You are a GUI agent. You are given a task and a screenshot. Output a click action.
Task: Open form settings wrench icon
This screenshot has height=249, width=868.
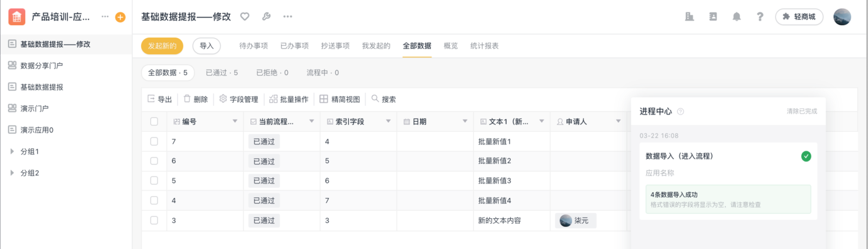(x=266, y=17)
